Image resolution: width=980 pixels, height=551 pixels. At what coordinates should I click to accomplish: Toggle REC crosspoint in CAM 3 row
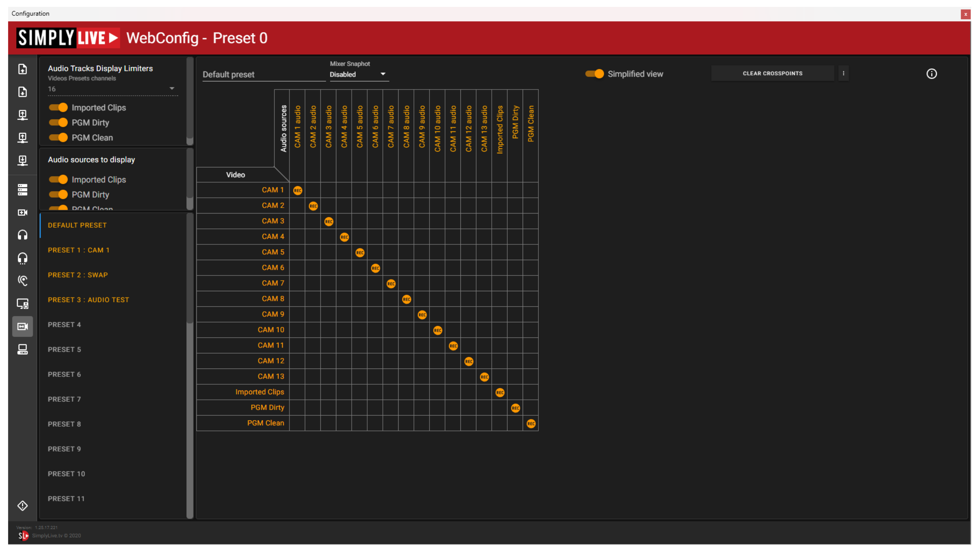[329, 222]
